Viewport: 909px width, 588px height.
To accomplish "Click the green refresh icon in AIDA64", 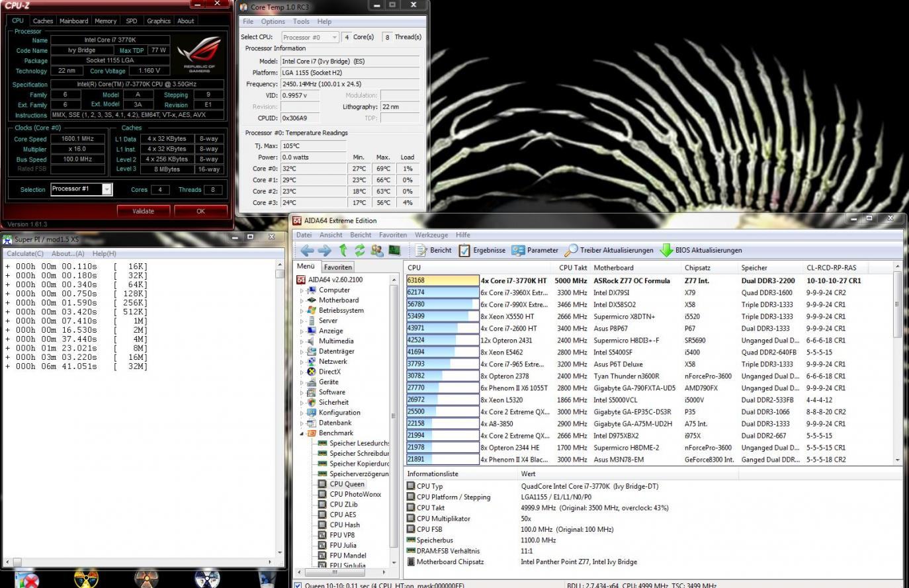I will click(360, 250).
